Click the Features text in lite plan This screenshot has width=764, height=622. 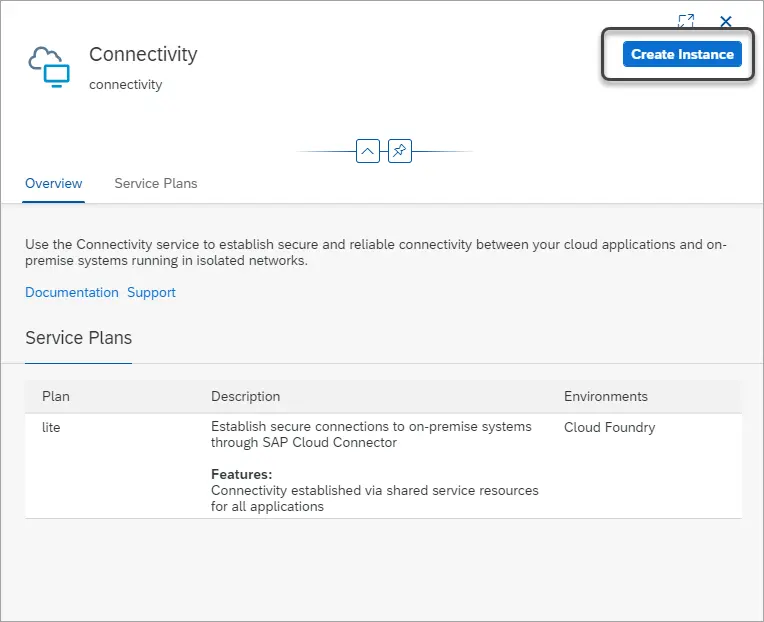241,474
